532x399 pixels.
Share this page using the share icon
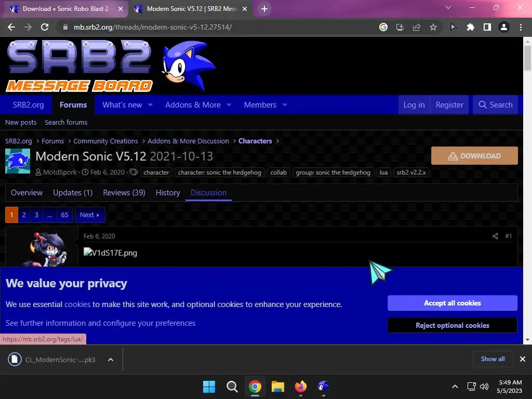(x=416, y=27)
